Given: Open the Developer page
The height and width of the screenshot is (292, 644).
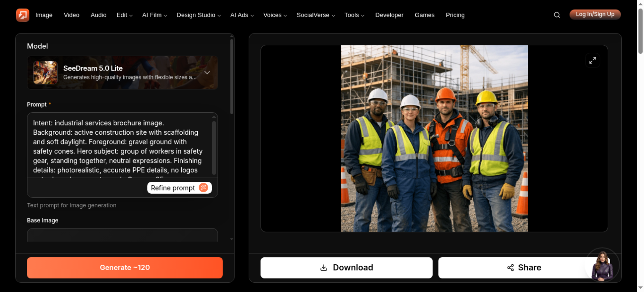Looking at the screenshot, I should coord(389,15).
